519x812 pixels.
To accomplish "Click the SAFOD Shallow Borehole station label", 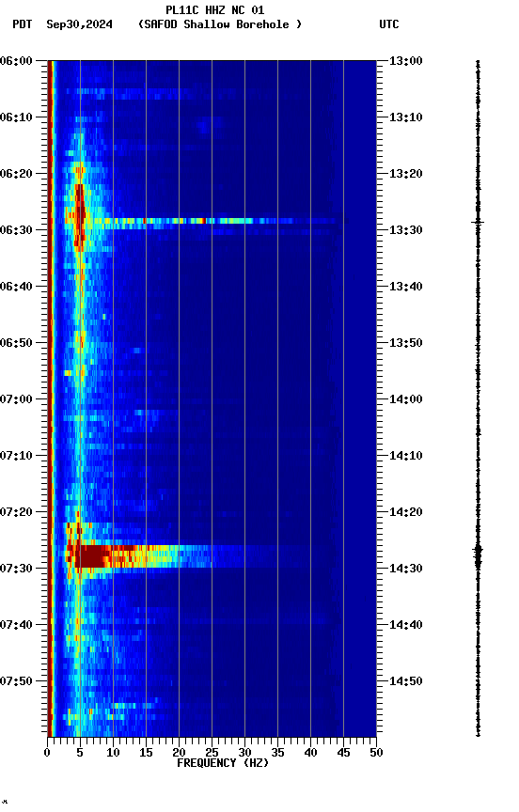I will 220,24.
